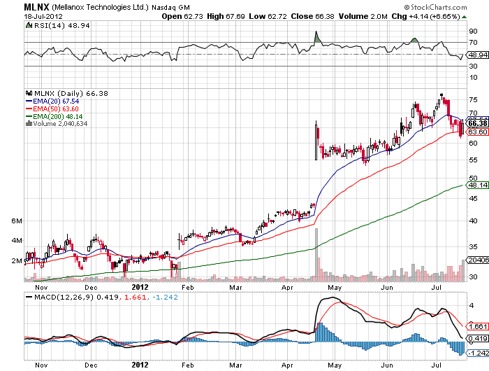Click the date 18-Jul-2012
This screenshot has height=371, width=489.
point(43,16)
